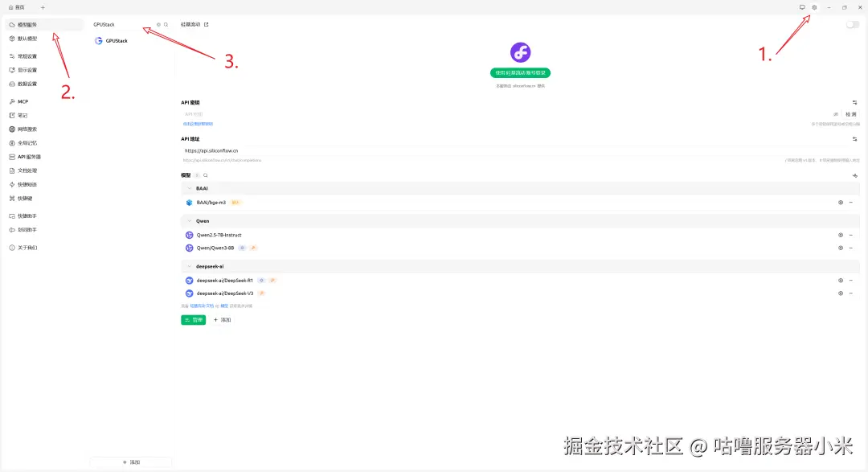Select the deepseek-ai/DeepSeek-V3 model row
868x472 pixels.
coord(520,293)
